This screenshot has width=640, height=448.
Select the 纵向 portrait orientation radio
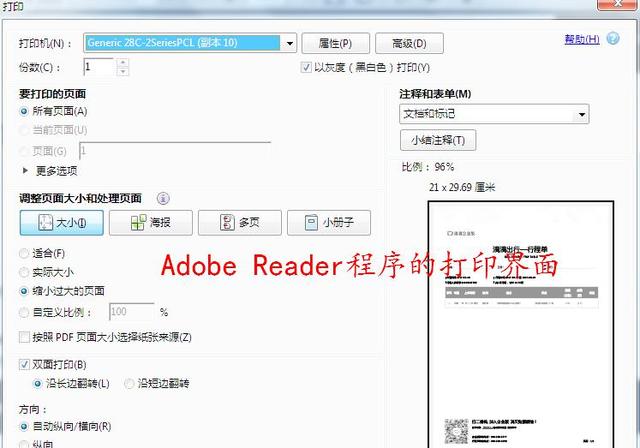tap(24, 444)
